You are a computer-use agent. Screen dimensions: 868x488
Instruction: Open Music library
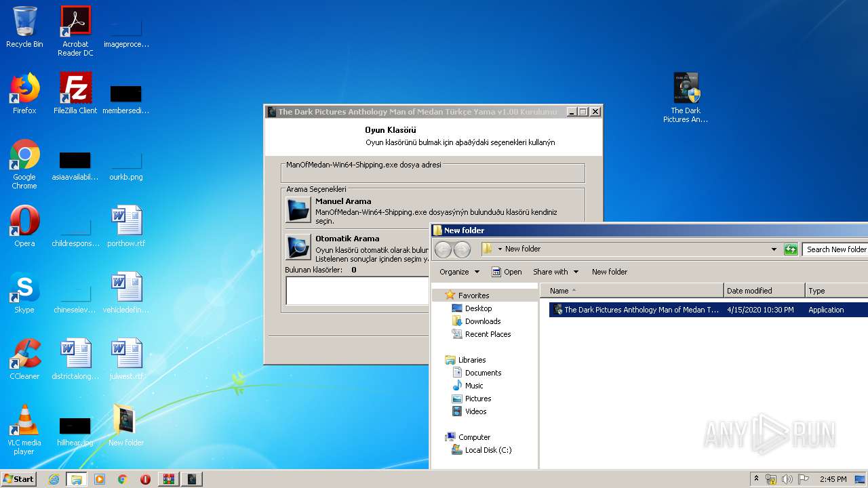474,386
